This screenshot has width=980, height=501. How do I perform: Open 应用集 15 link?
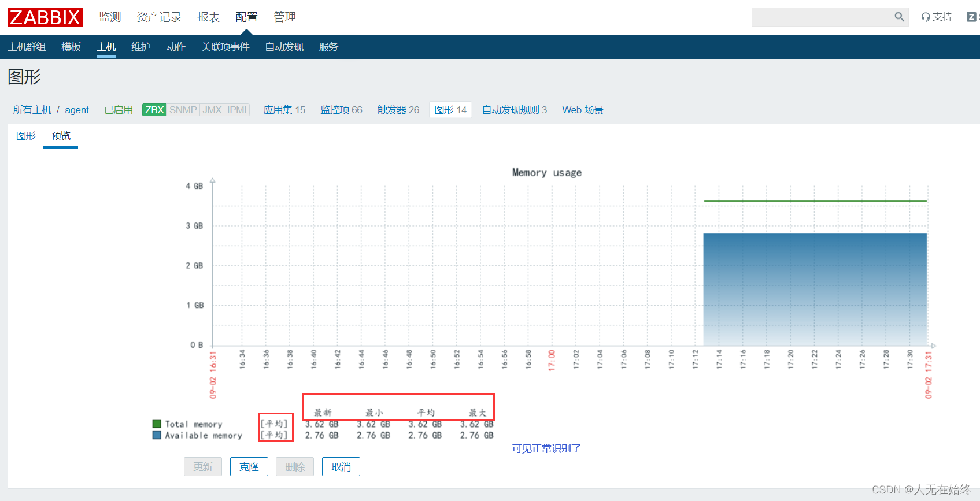pyautogui.click(x=284, y=110)
